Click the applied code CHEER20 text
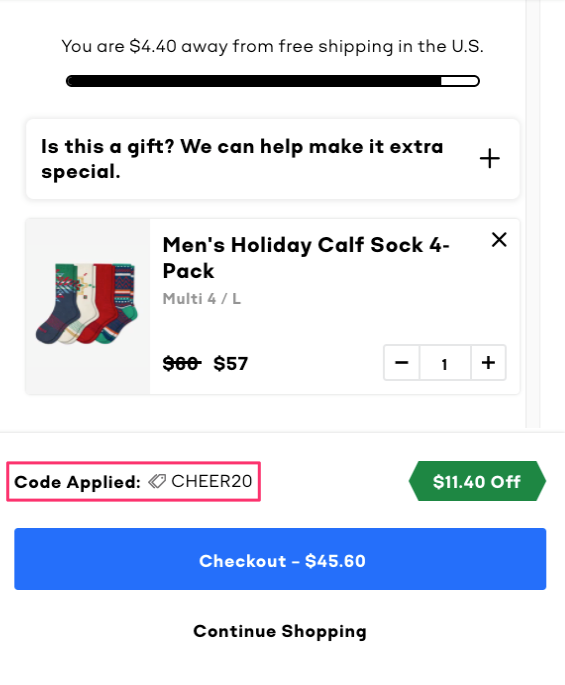Screen dimensions: 565x685 pyautogui.click(x=212, y=481)
